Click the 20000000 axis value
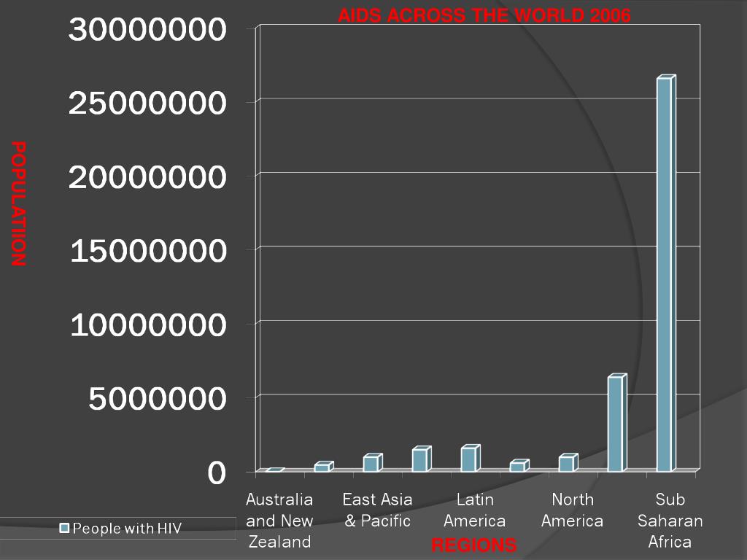The width and height of the screenshot is (747, 560). (x=147, y=177)
